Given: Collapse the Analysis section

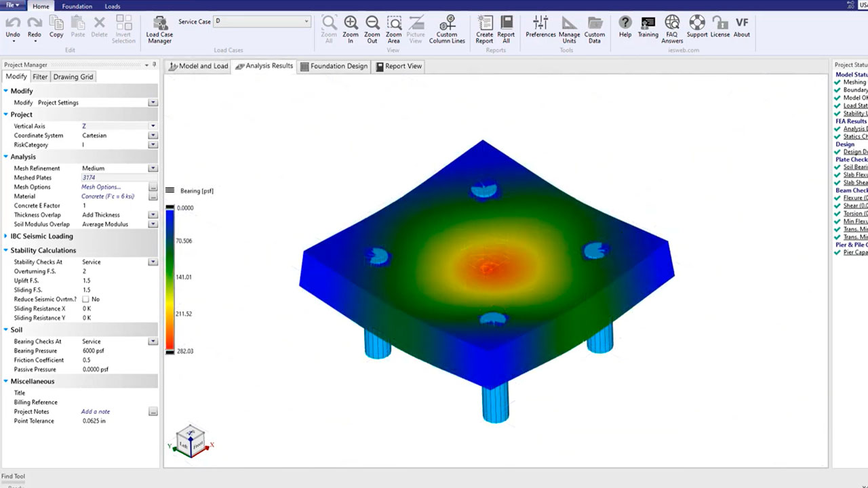Looking at the screenshot, I should click(6, 157).
